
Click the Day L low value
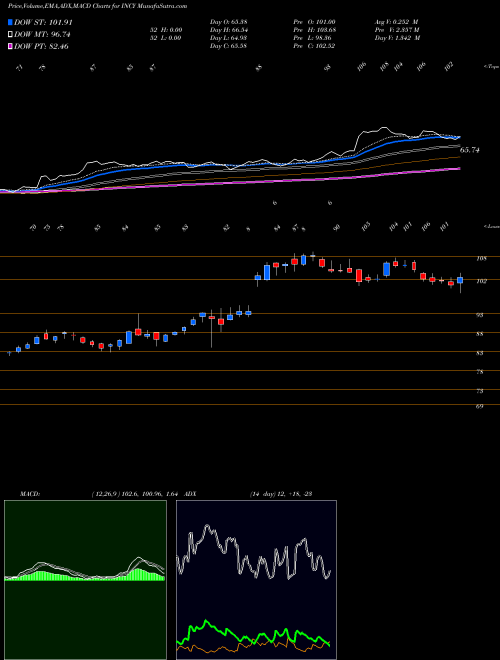228,38
